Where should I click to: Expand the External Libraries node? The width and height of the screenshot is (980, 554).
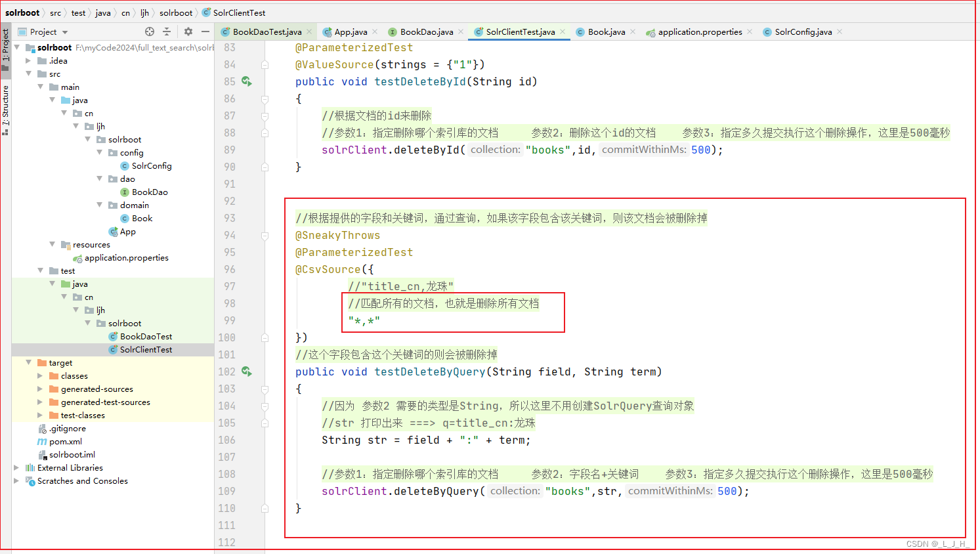(x=16, y=467)
